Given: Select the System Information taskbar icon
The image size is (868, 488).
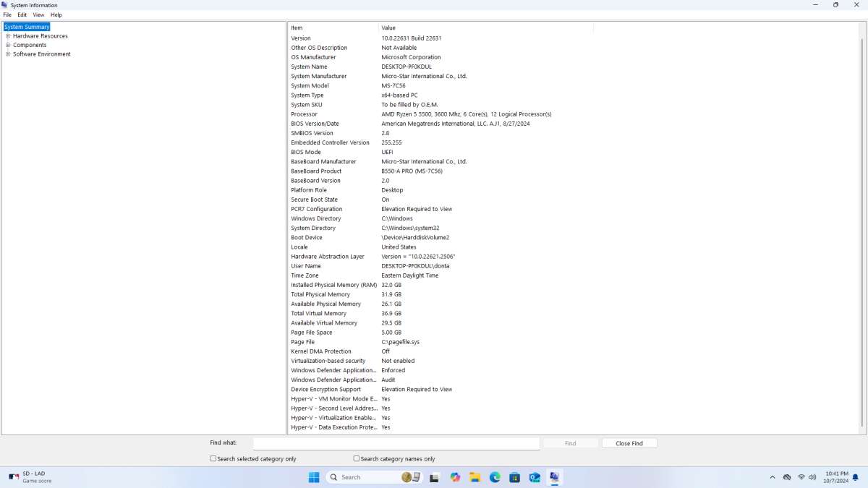Looking at the screenshot, I should [554, 477].
